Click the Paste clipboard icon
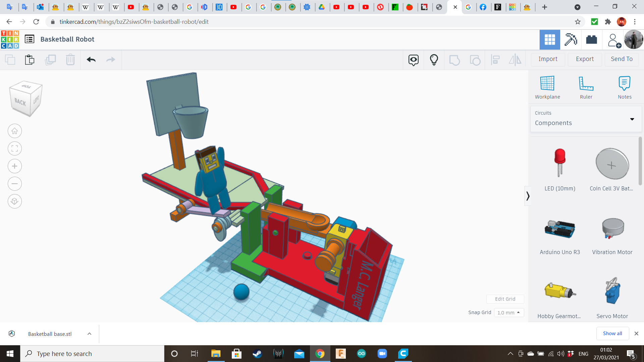 pos(30,60)
